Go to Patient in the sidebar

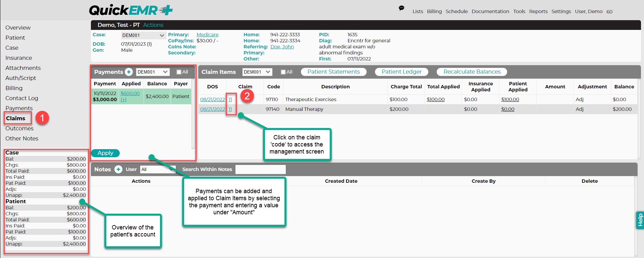point(15,38)
